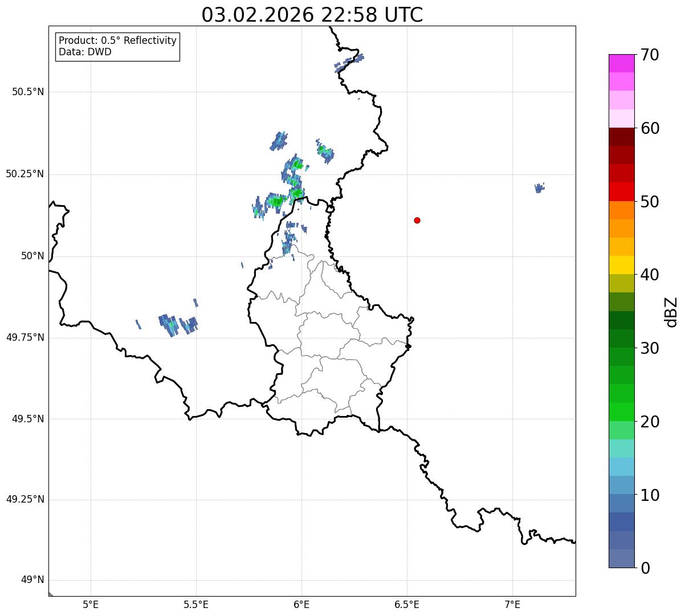Viewport: 685px width, 616px height.
Task: Click the 50.5°N latitude axis label
Action: coord(28,92)
